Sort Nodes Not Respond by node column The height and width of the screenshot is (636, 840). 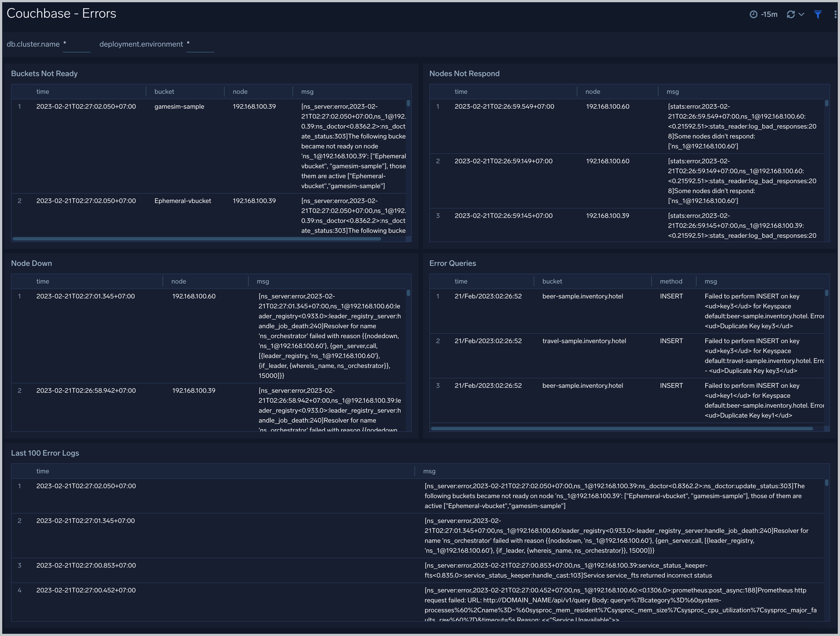tap(593, 92)
